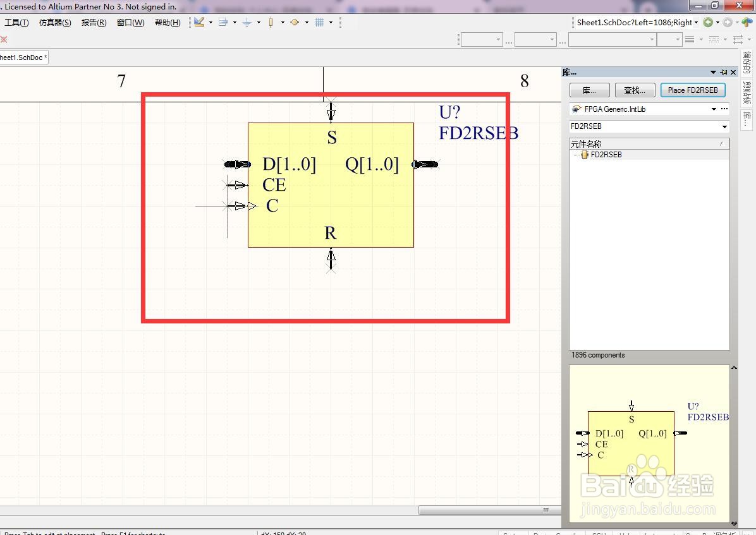Open the 库... side tab
Screen dimensions: 756x535
click(x=747, y=118)
